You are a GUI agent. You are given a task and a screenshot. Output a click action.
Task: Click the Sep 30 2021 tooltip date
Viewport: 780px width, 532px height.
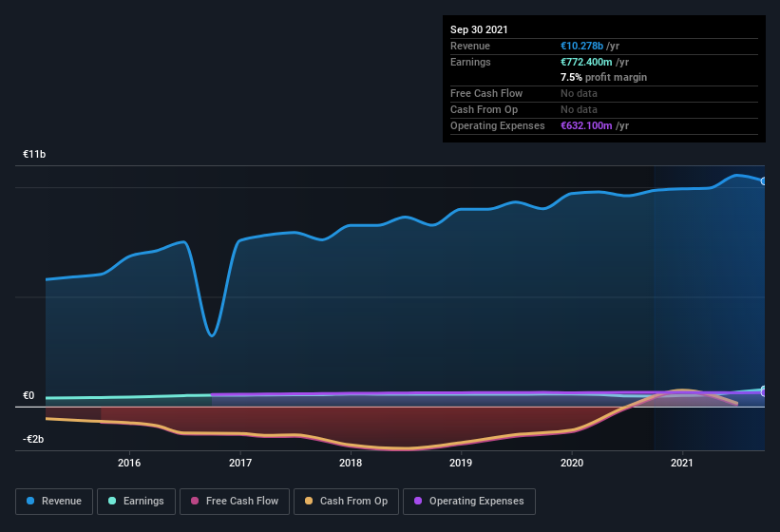pyautogui.click(x=479, y=29)
